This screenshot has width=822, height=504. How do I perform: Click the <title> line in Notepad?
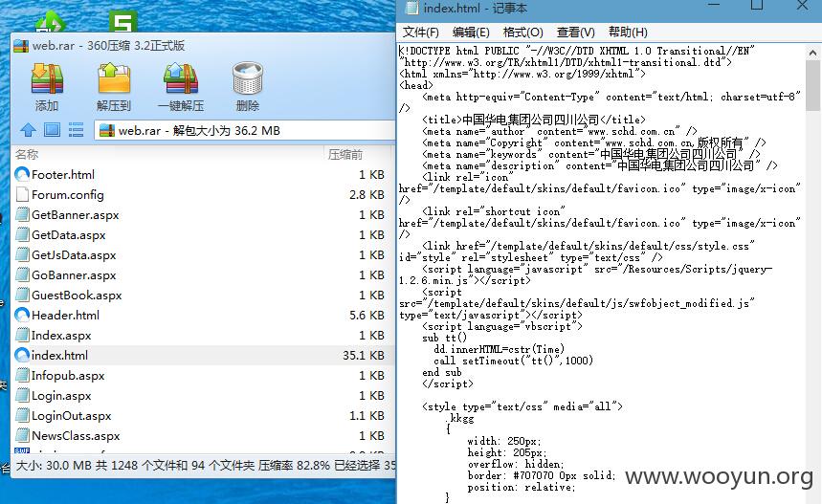click(x=534, y=120)
